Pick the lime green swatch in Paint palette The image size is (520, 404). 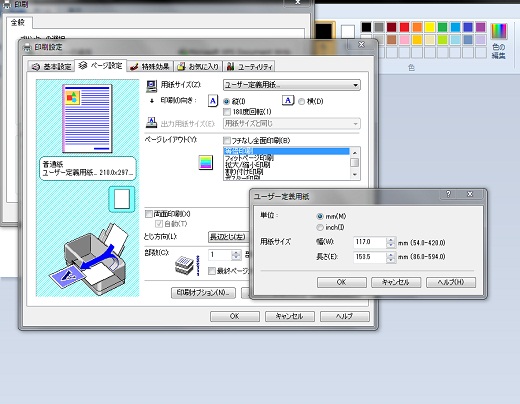pos(442,40)
